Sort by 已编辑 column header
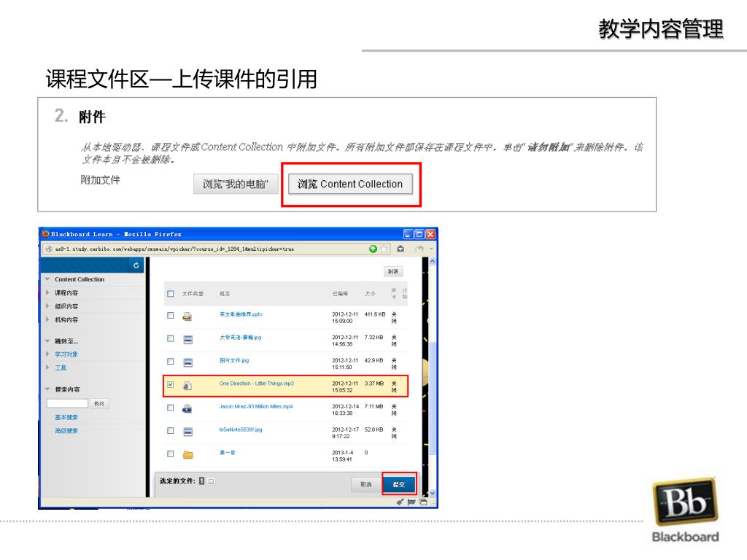This screenshot has height=560, width=747. pyautogui.click(x=340, y=294)
